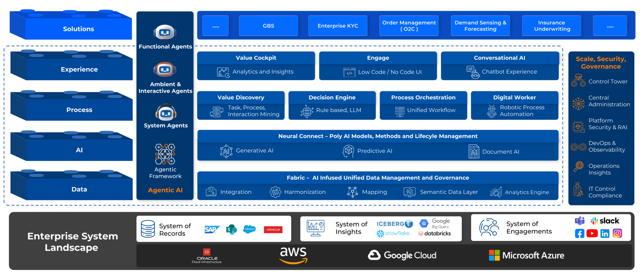Click the GBS solution box
This screenshot has height=279, width=644.
[268, 26]
